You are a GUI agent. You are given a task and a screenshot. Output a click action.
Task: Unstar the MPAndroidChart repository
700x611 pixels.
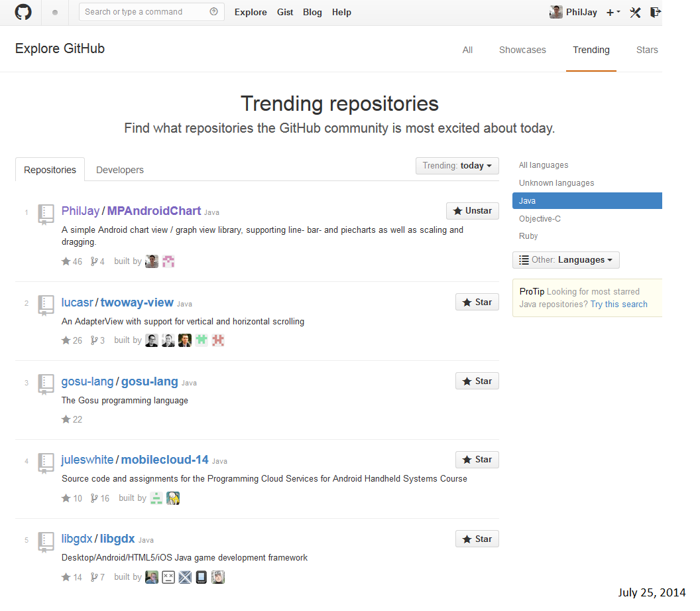click(472, 211)
